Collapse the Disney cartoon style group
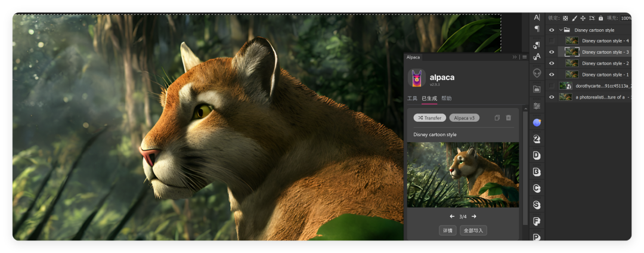The width and height of the screenshot is (644, 253). tap(561, 30)
